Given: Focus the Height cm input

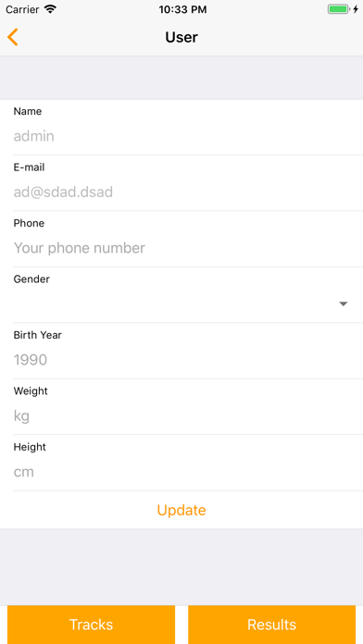Looking at the screenshot, I should [181, 472].
